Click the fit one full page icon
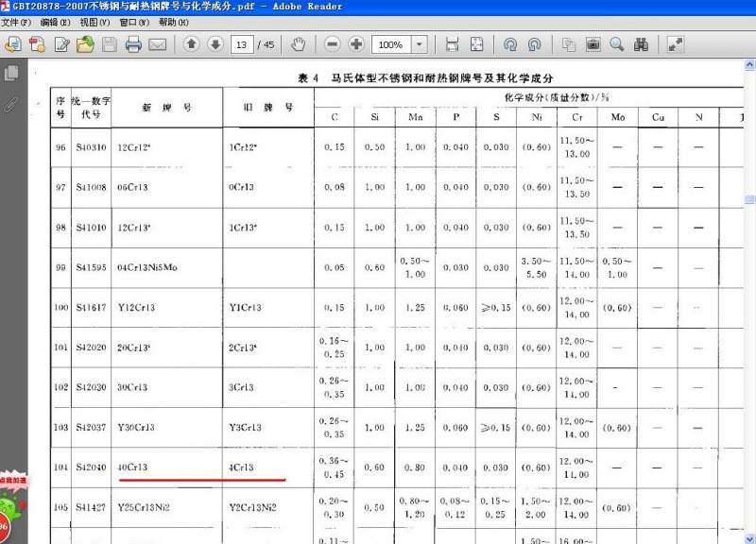Screen dimensions: 756x544 [477, 44]
